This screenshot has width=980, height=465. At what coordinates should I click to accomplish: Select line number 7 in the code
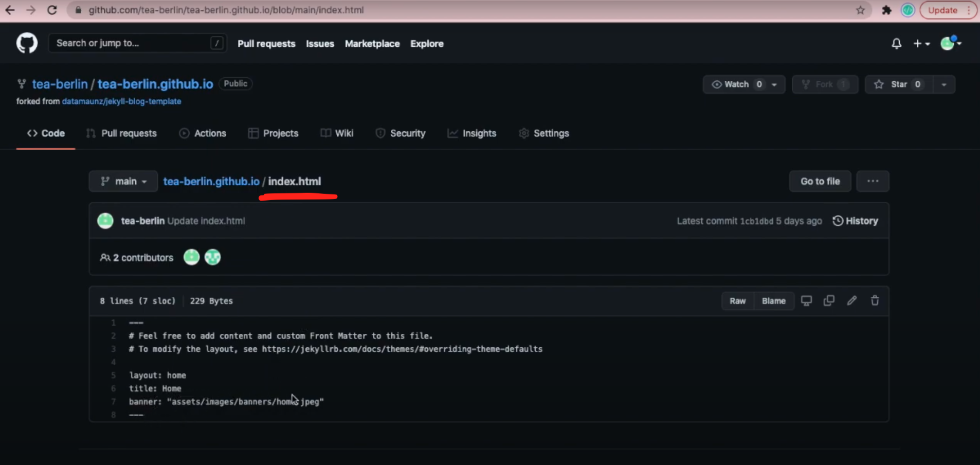tap(113, 402)
